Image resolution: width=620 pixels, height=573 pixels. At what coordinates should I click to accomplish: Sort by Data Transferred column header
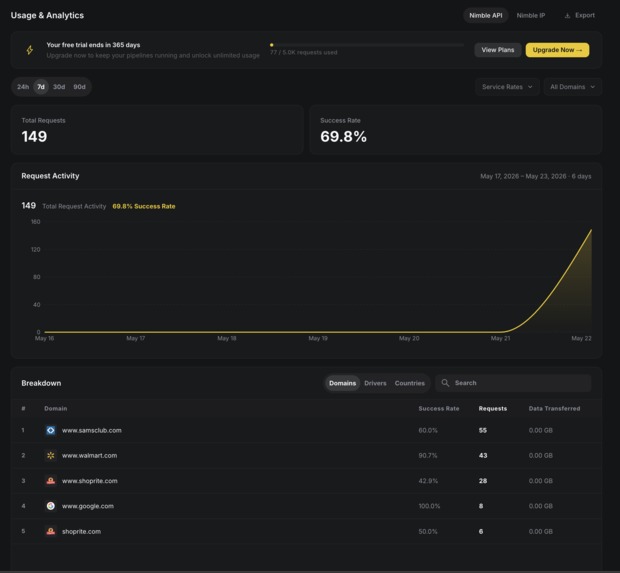click(x=554, y=408)
